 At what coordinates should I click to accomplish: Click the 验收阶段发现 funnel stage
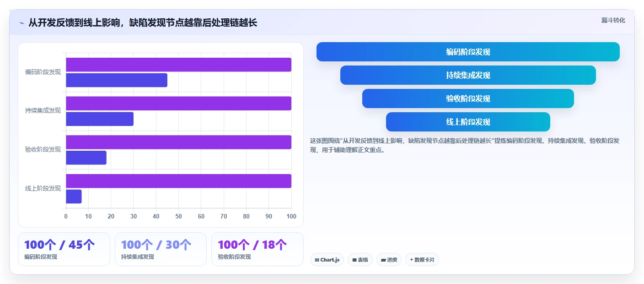click(468, 98)
